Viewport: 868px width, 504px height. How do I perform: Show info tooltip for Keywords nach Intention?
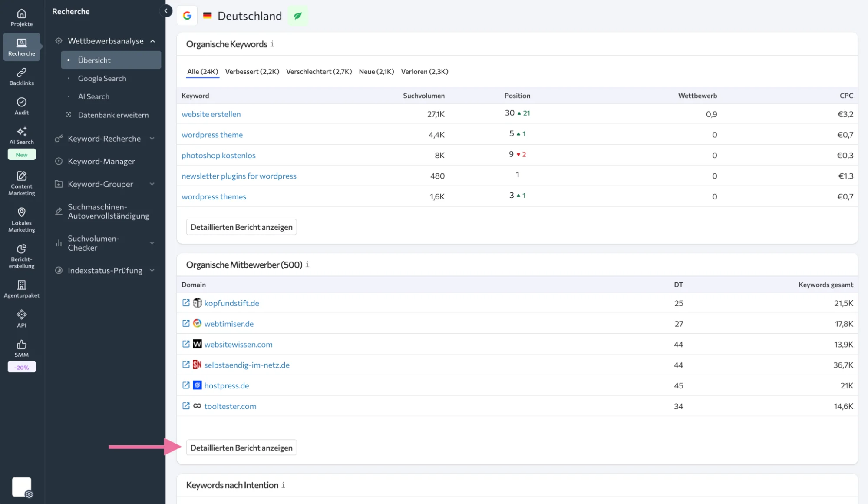click(283, 485)
